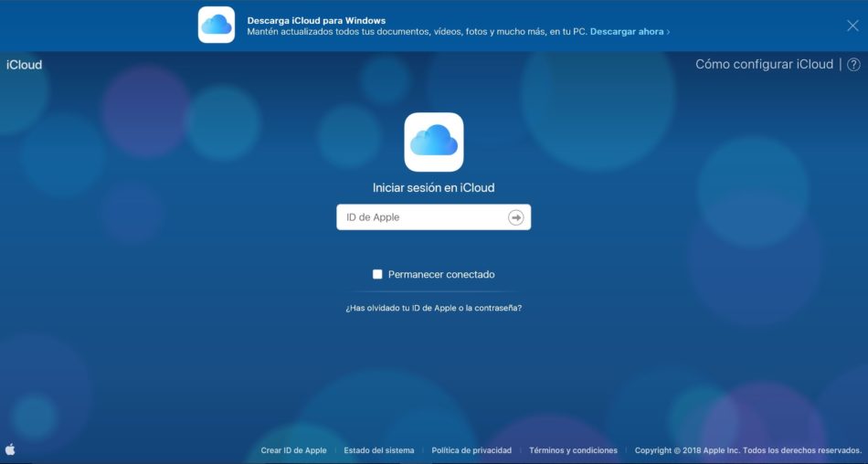
Task: Click the arrow button in the Apple ID field
Action: (x=516, y=217)
